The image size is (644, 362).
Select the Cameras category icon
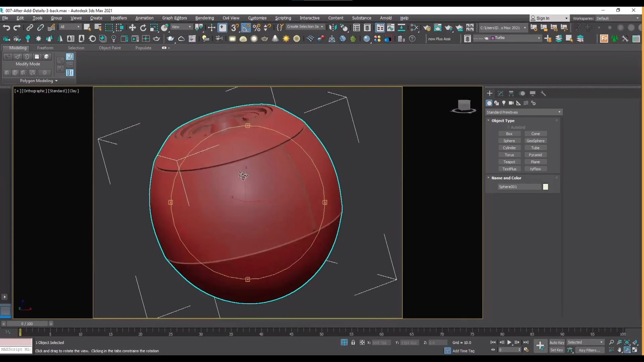(511, 103)
